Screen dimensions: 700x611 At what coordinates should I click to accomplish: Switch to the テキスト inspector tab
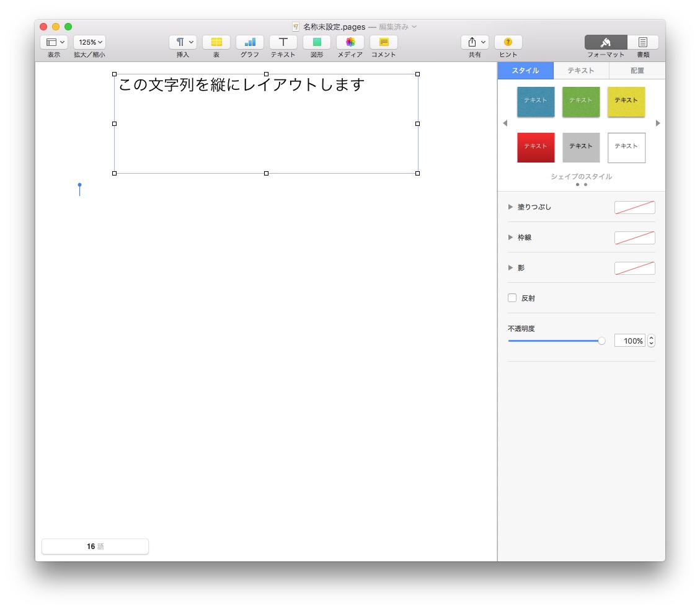581,71
